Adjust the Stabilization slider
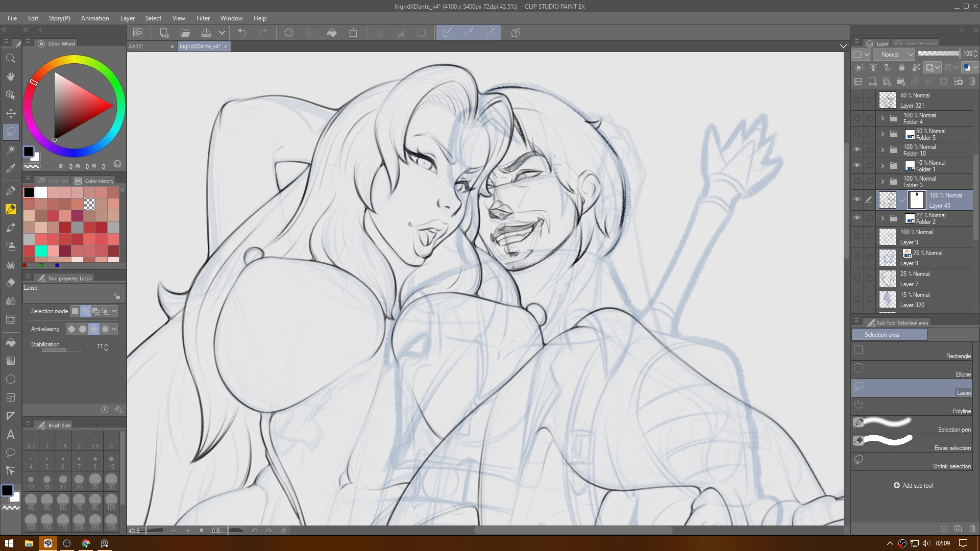 point(61,350)
